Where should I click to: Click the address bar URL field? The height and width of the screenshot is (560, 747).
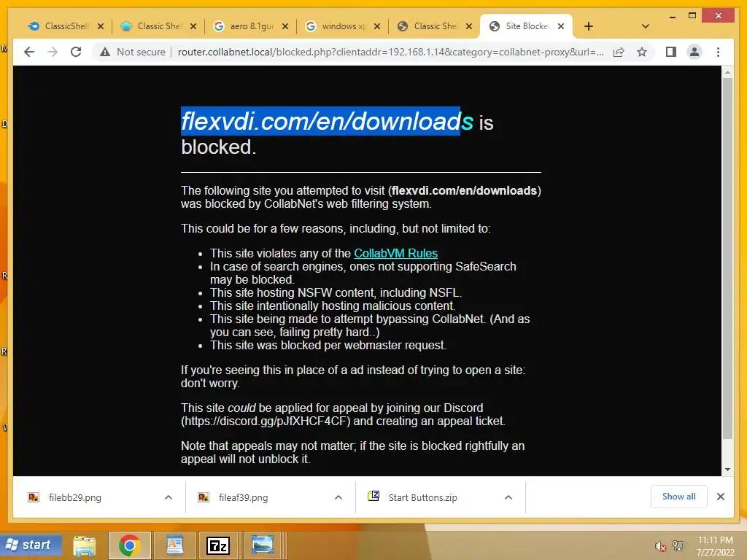click(x=391, y=52)
